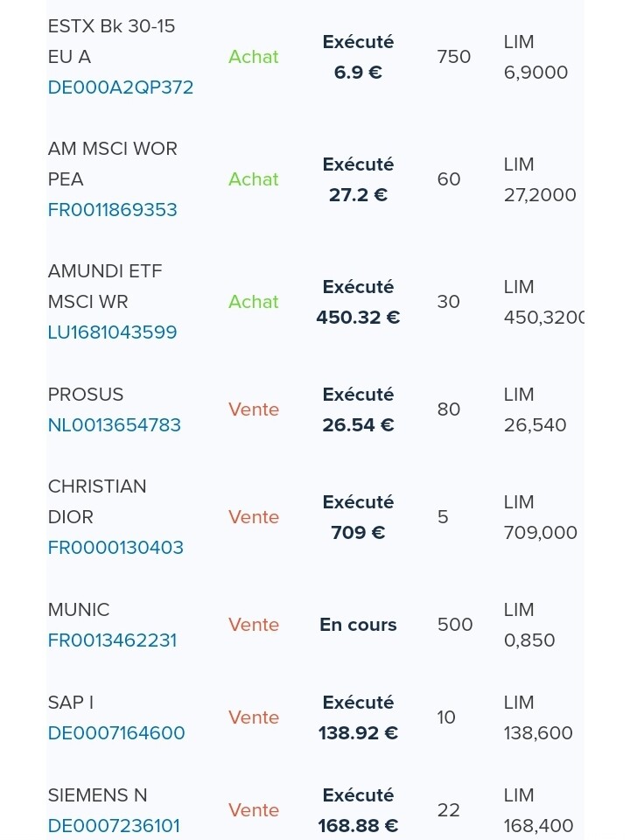Image resolution: width=630 pixels, height=840 pixels.
Task: Open ISIN link LU1681043599
Action: pyautogui.click(x=113, y=332)
